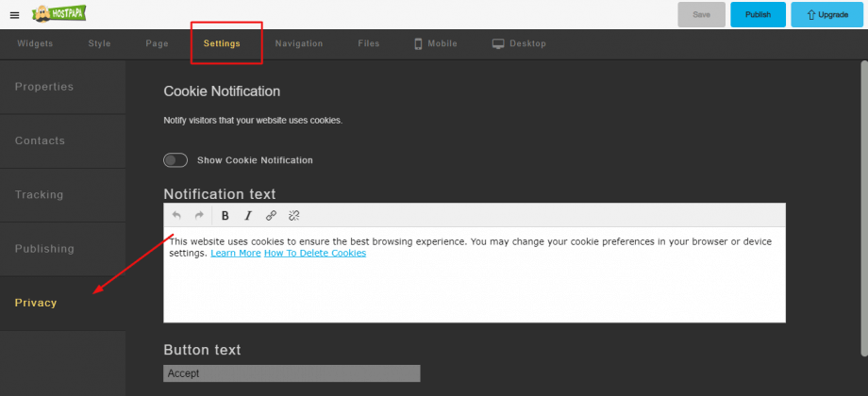Switch to Mobile preview
The image size is (868, 396).
coord(436,43)
